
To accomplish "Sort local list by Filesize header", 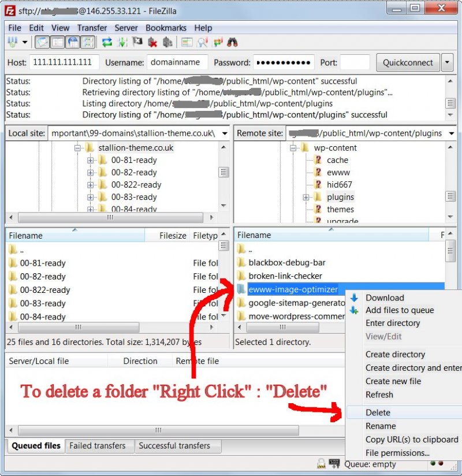I will [x=167, y=236].
